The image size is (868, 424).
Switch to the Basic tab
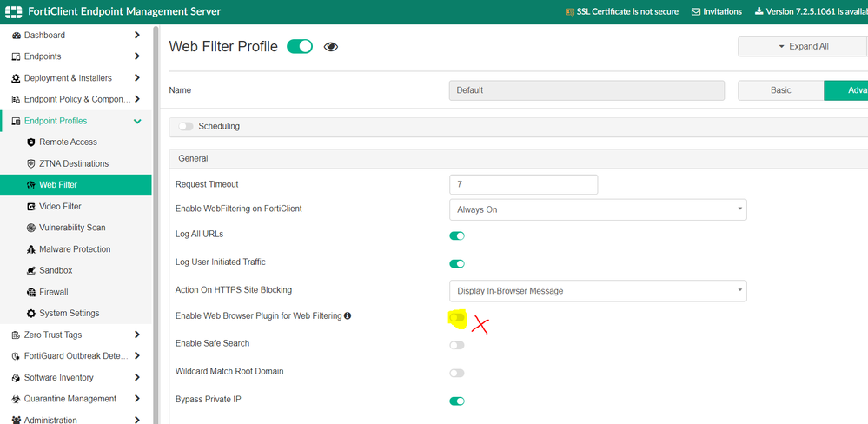tap(780, 90)
